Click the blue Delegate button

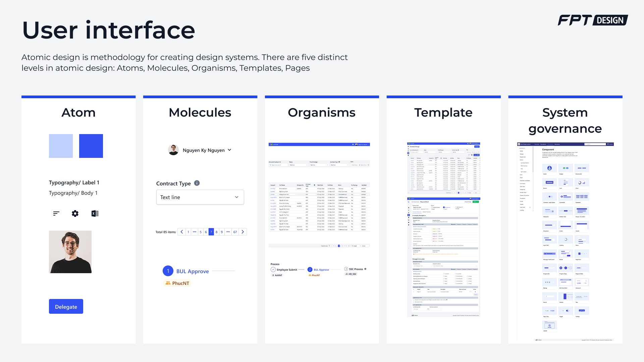coord(66,306)
